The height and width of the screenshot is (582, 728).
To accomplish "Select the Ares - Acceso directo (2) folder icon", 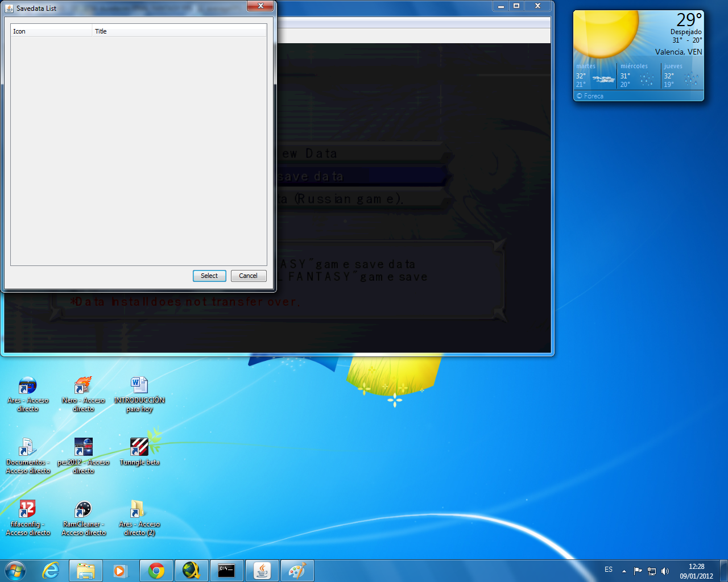I will [139, 518].
